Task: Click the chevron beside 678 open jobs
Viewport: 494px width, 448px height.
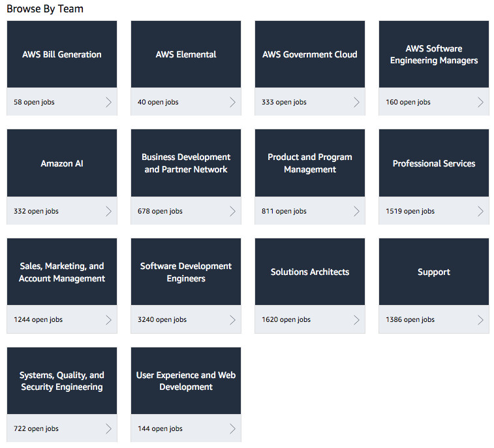Action: pos(232,211)
